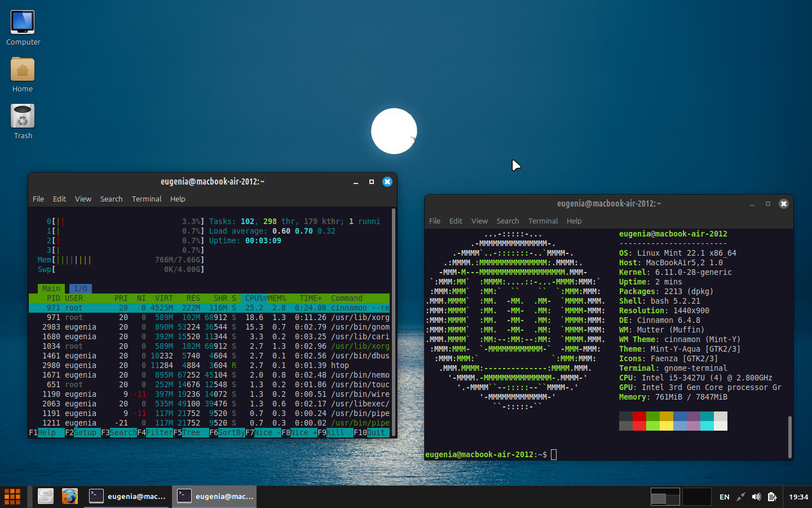812x508 pixels.
Task: Open Help menu in the htop terminal
Action: pyautogui.click(x=178, y=199)
